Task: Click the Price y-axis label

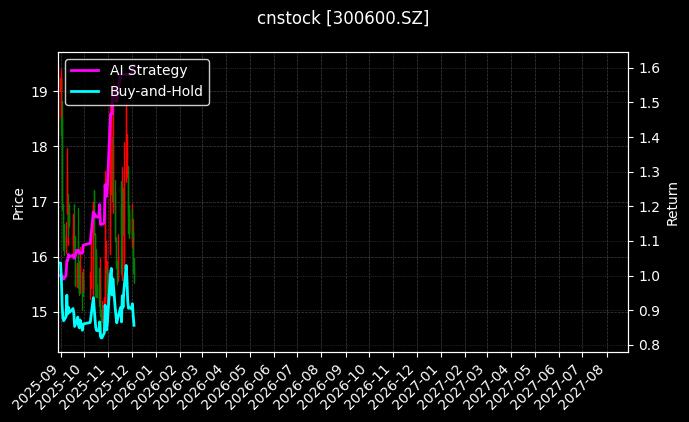Action: pyautogui.click(x=18, y=203)
